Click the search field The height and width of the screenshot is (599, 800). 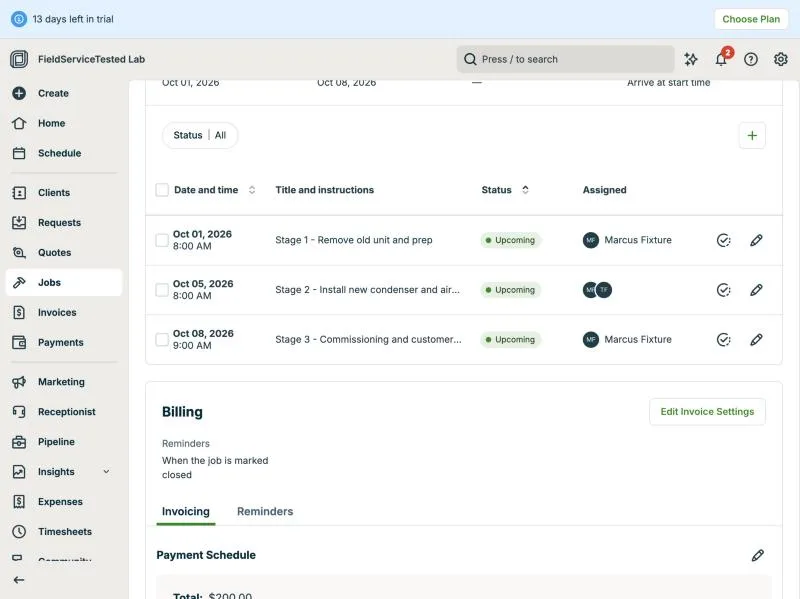point(565,59)
